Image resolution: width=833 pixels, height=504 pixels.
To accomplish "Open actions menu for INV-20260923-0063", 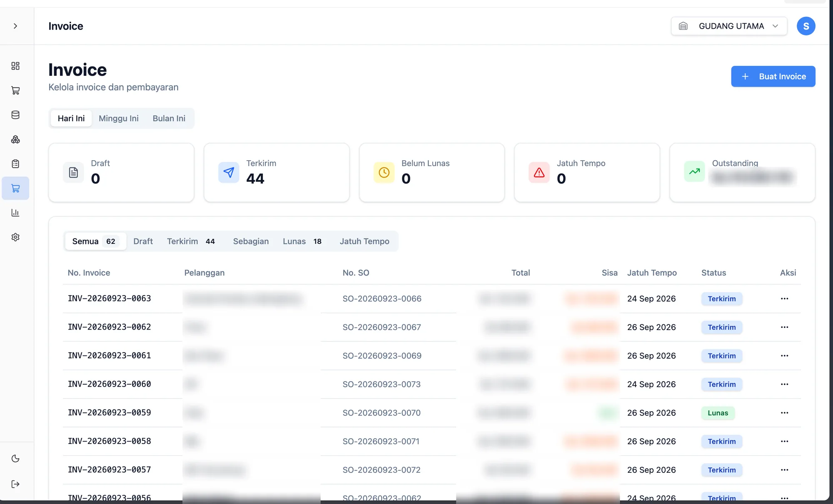I will coord(784,298).
